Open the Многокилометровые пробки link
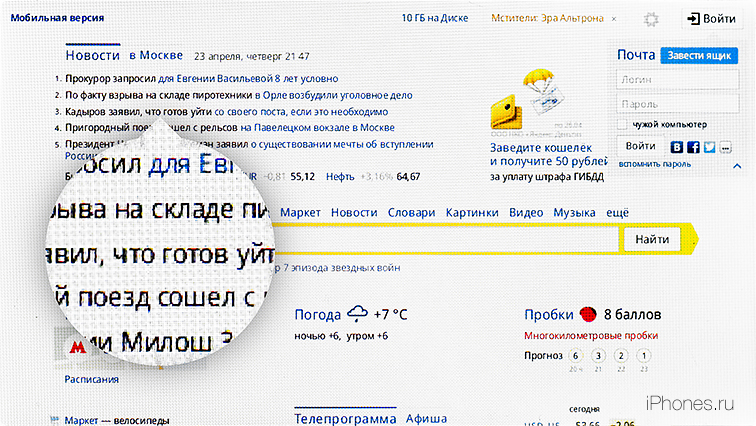 (x=591, y=336)
